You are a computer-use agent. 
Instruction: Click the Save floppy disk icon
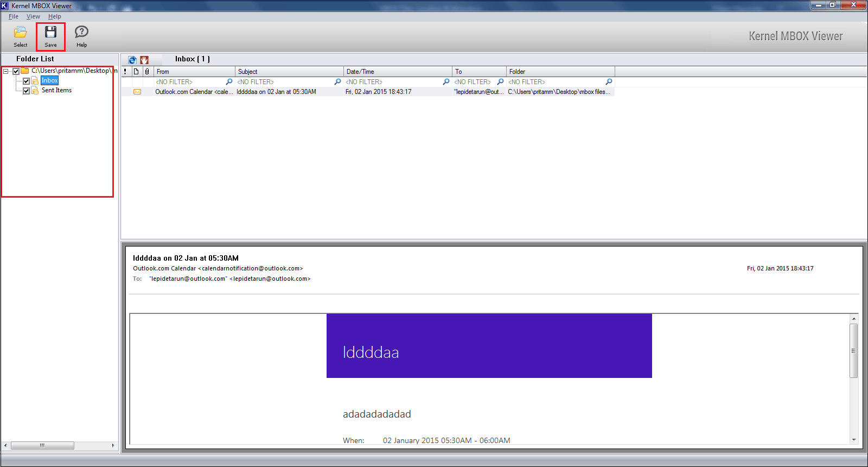pos(50,32)
